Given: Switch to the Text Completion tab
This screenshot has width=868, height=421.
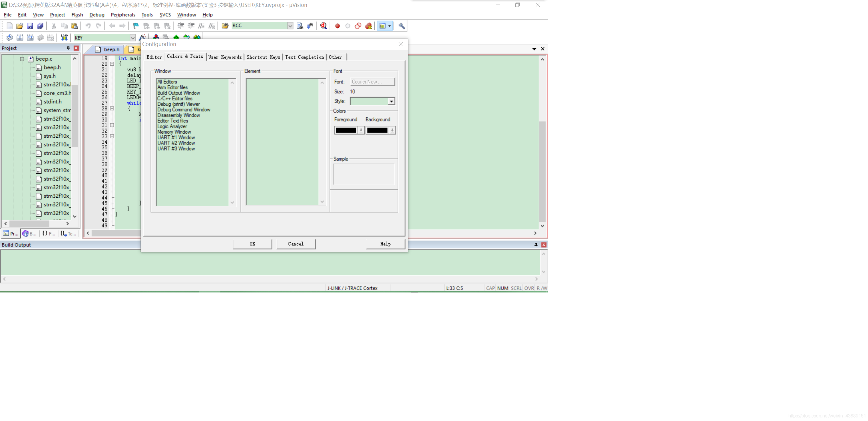Looking at the screenshot, I should point(305,57).
